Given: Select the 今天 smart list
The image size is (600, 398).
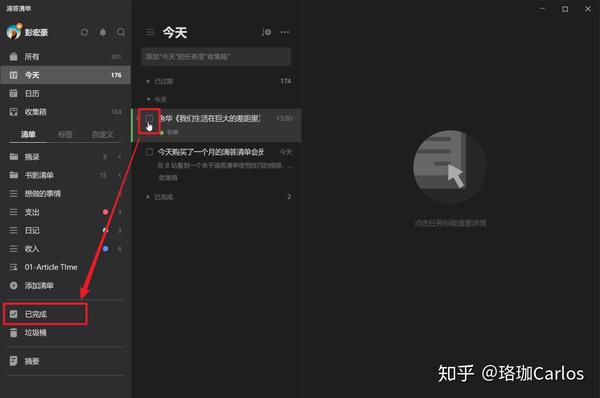Looking at the screenshot, I should (65, 75).
